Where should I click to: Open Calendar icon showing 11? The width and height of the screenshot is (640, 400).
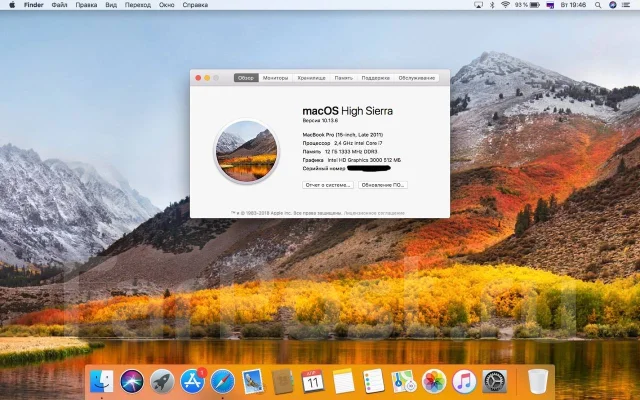[x=313, y=381]
